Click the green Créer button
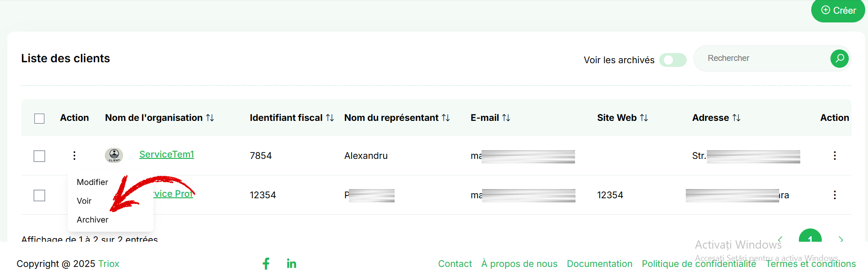The height and width of the screenshot is (277, 868). pyautogui.click(x=838, y=11)
